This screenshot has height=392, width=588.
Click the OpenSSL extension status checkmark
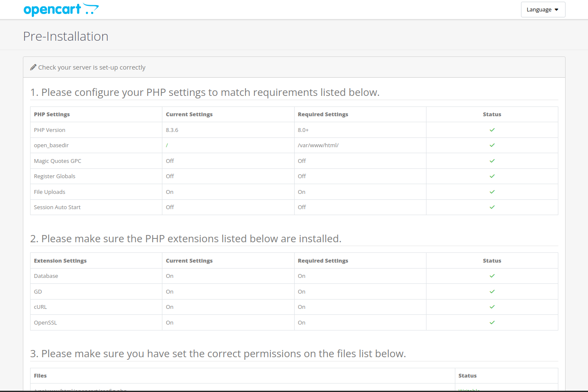click(492, 322)
